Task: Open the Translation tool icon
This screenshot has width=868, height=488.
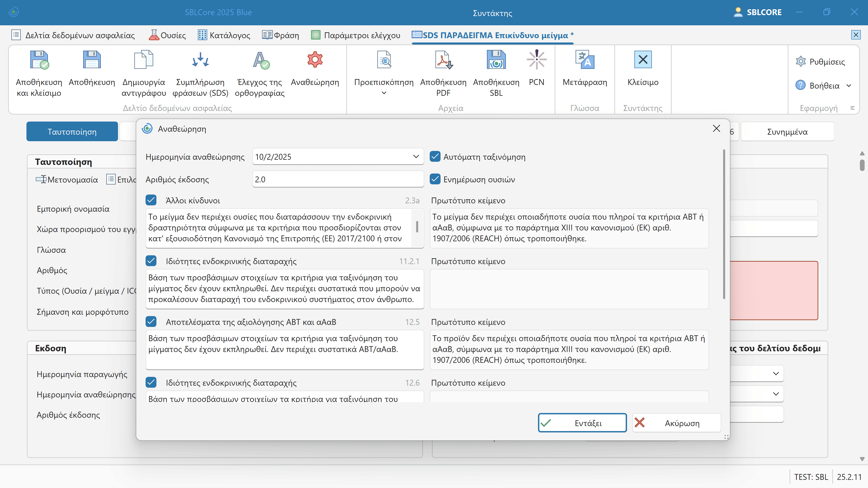Action: click(x=585, y=60)
